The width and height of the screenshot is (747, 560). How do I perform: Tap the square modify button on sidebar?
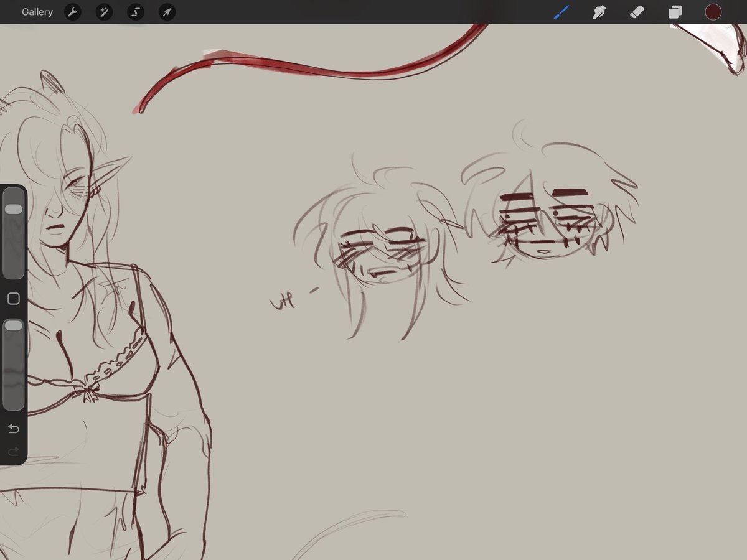(x=13, y=299)
